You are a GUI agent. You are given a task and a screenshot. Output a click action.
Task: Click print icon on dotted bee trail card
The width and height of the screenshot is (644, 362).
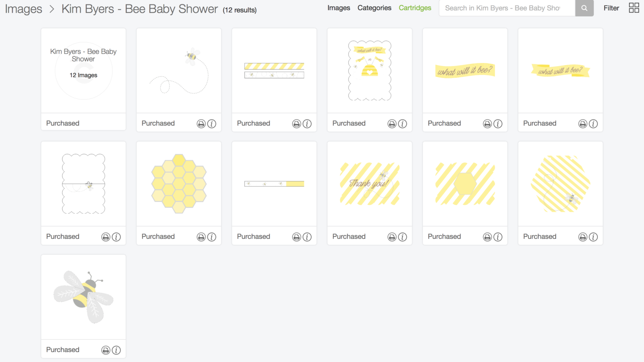click(201, 124)
